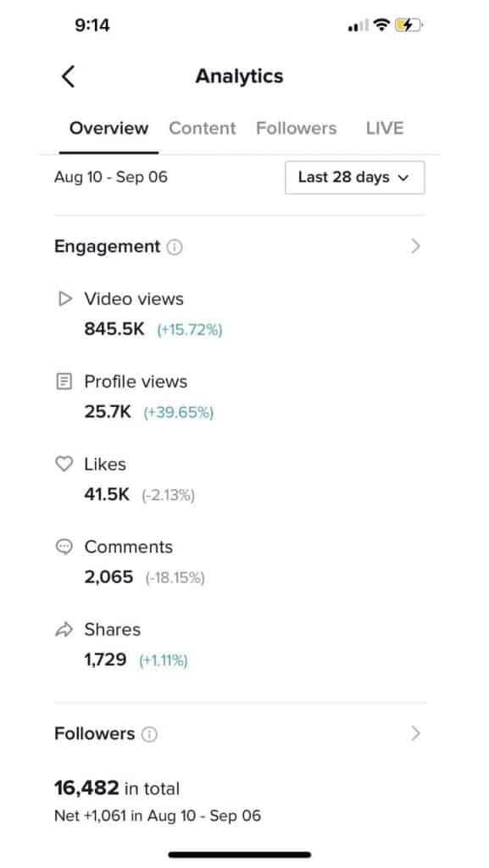Select the Overview tab
Screen dimensions: 489x868
(x=108, y=128)
